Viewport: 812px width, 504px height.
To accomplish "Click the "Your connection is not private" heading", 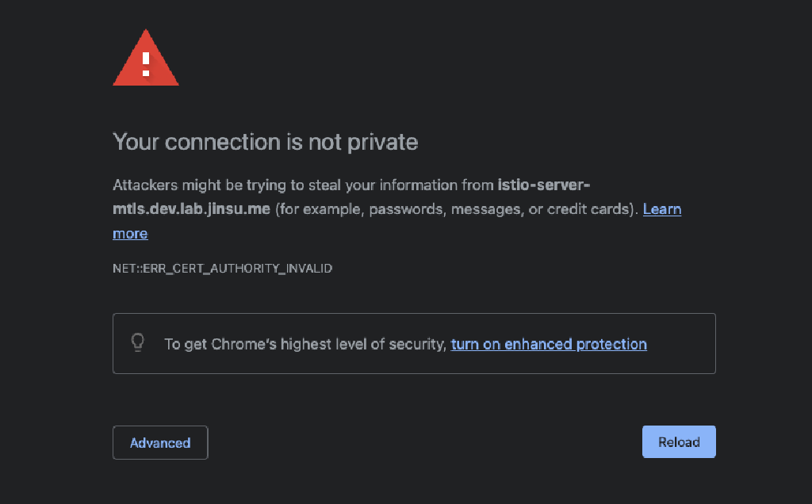I will [265, 142].
